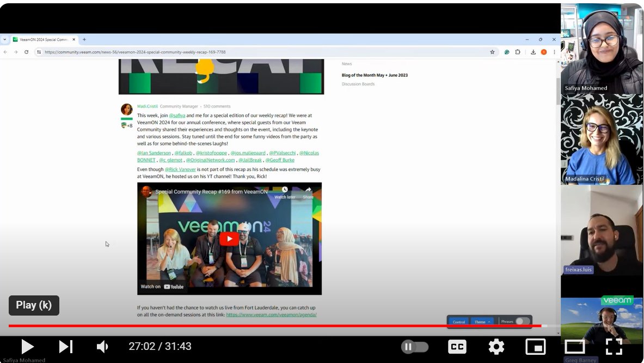This screenshot has height=363, width=644.
Task: Open the @c_glemot mention link
Action: pyautogui.click(x=170, y=160)
